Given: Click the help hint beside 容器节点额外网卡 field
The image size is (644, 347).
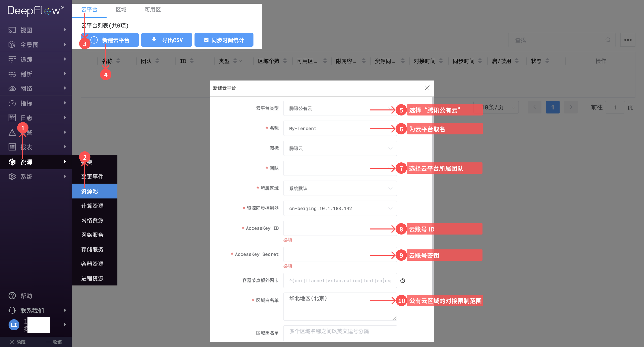Looking at the screenshot, I should (x=403, y=281).
